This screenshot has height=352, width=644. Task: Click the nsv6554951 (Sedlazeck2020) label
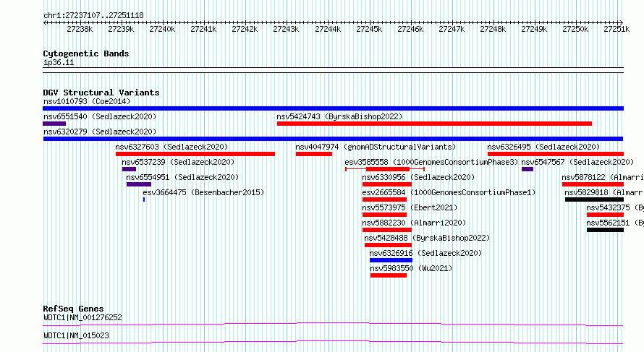point(183,177)
